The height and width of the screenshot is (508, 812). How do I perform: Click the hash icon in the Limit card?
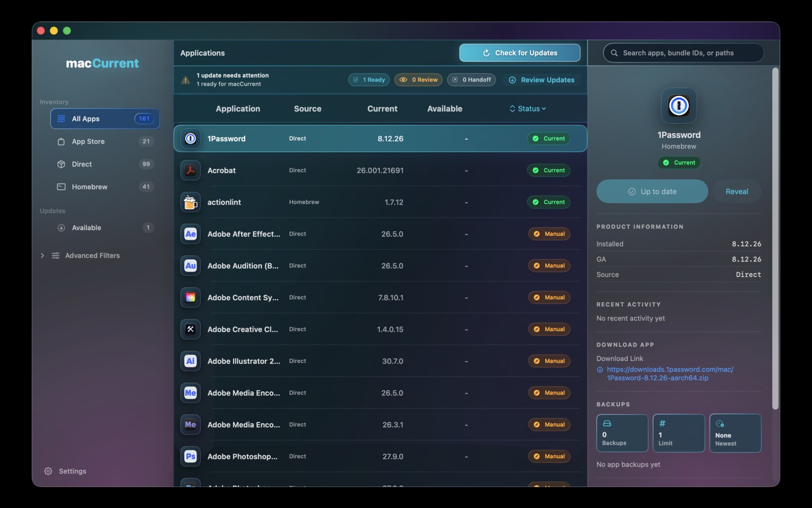[662, 423]
